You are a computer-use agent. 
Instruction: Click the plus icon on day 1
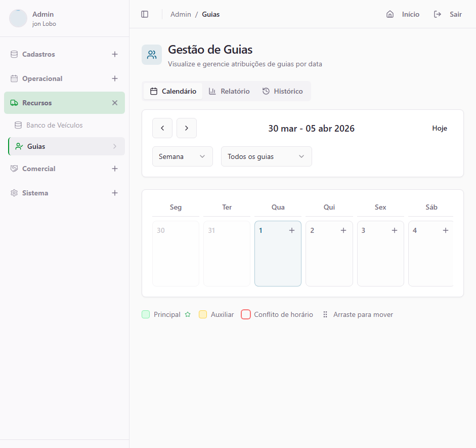click(292, 230)
